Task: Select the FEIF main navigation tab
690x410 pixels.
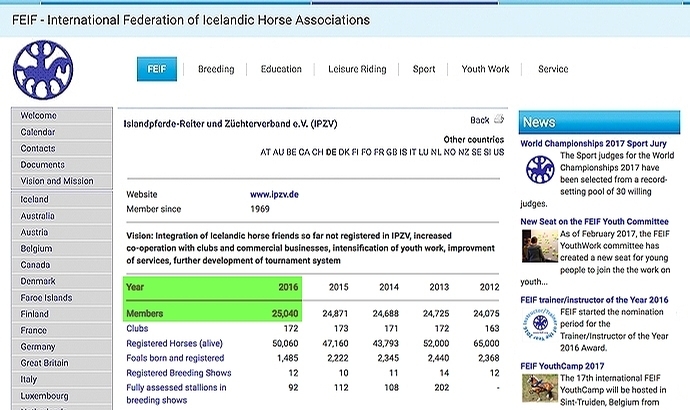Action: (157, 69)
